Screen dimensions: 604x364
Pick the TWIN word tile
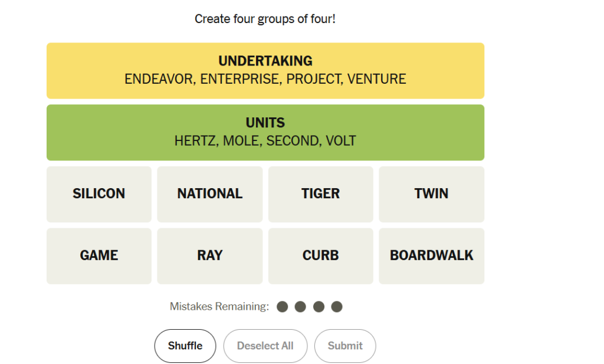(431, 194)
